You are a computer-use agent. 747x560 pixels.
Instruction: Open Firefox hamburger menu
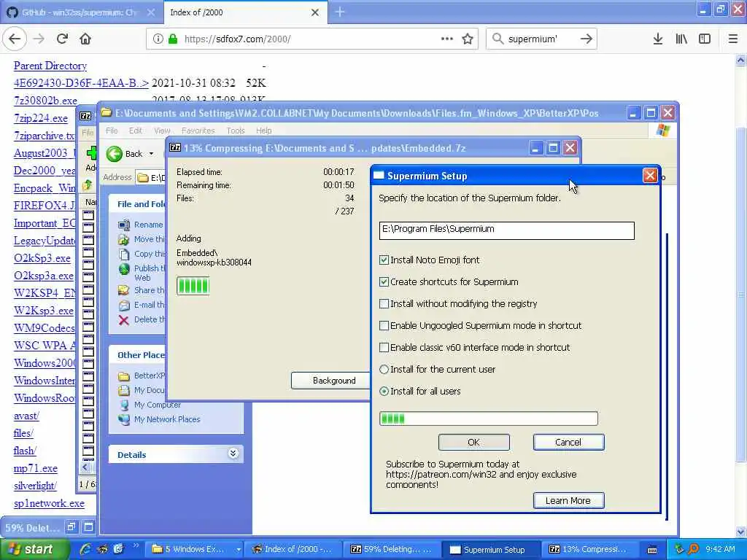tap(733, 39)
